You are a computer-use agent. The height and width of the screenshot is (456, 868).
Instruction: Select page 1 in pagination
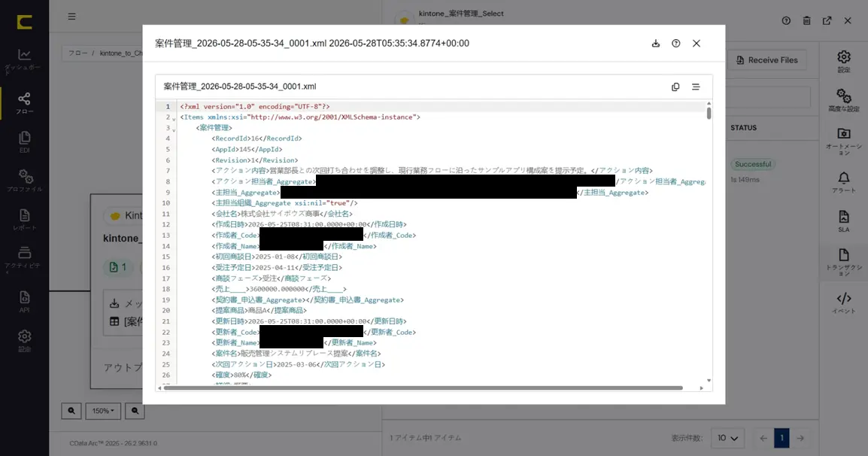782,438
